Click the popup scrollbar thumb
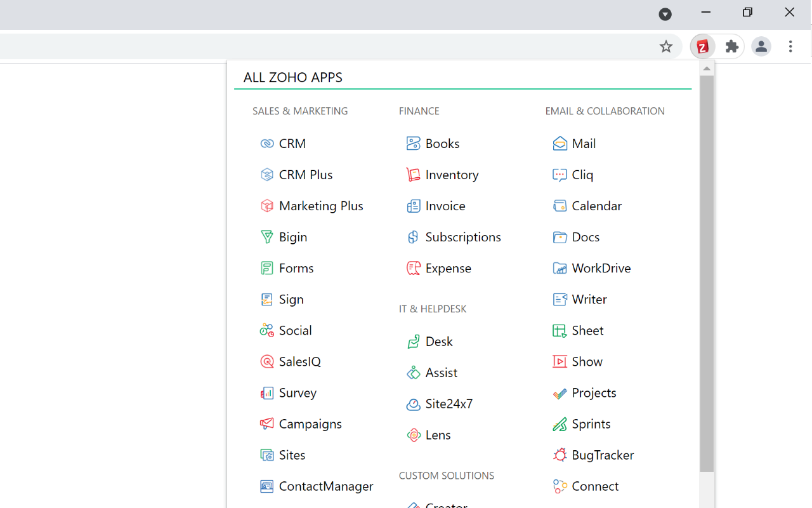The image size is (812, 508). pos(706,273)
